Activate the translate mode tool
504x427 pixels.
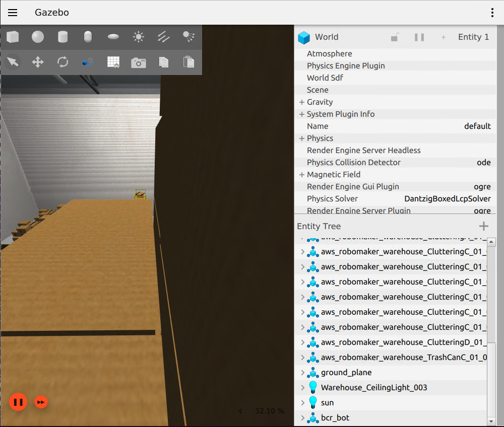pyautogui.click(x=38, y=62)
